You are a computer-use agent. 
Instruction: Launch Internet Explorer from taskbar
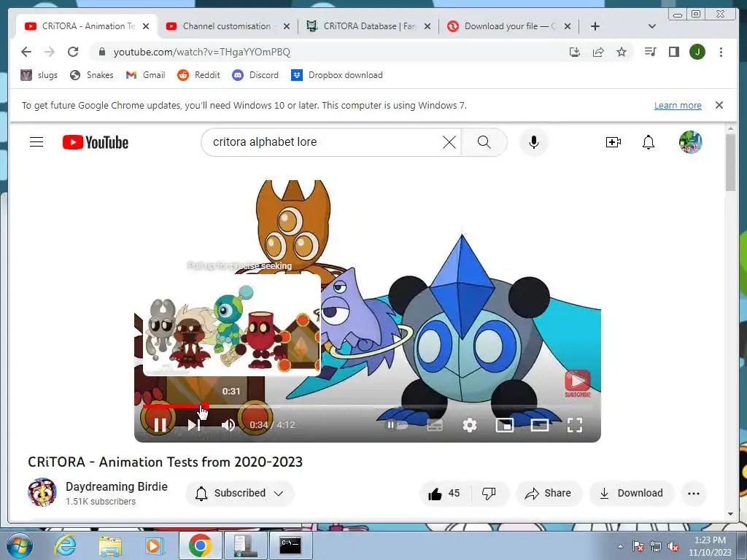[x=65, y=545]
